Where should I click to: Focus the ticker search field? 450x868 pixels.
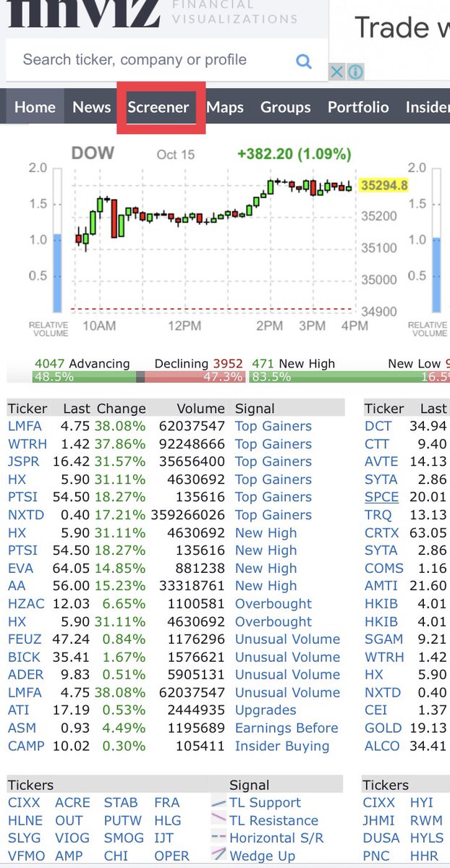pos(167,60)
